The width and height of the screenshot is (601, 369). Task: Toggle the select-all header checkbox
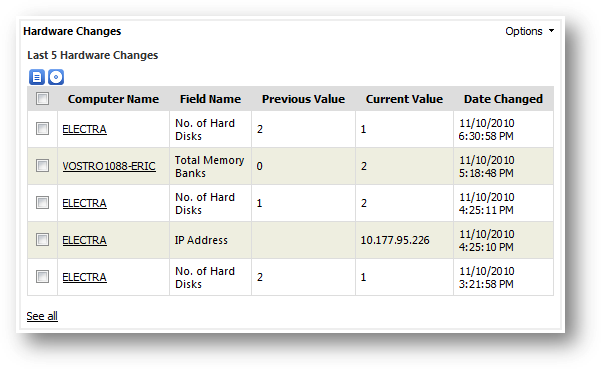43,98
